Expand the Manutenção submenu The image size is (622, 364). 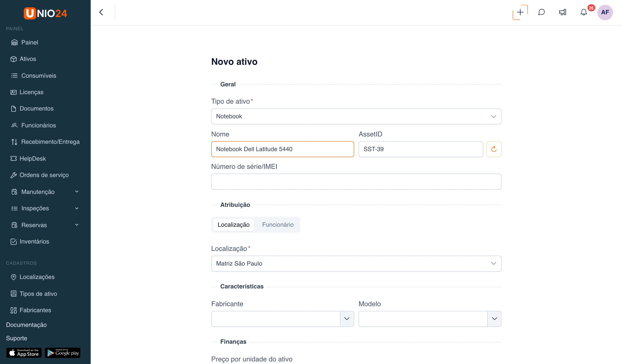(x=45, y=192)
